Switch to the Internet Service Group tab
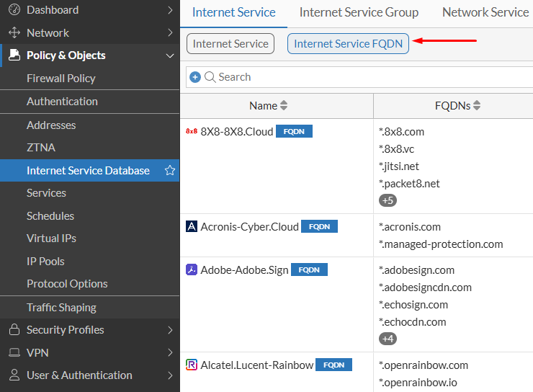Image resolution: width=533 pixels, height=392 pixels. [x=359, y=12]
